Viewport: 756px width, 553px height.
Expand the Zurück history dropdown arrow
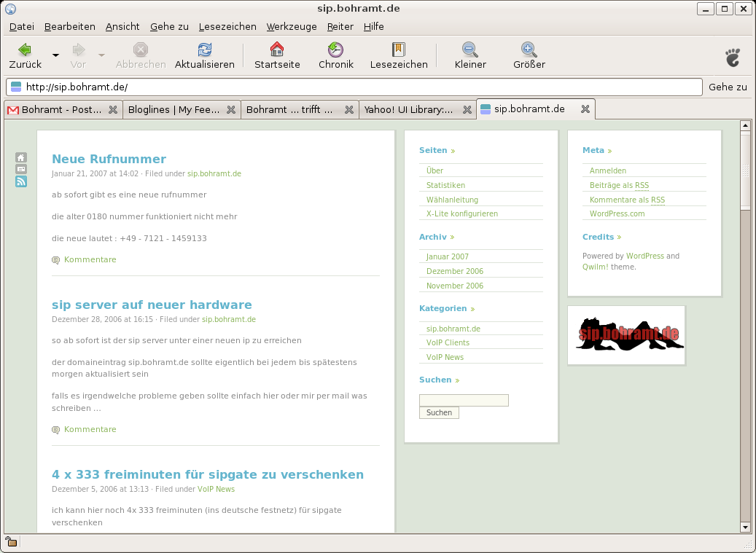pyautogui.click(x=55, y=55)
